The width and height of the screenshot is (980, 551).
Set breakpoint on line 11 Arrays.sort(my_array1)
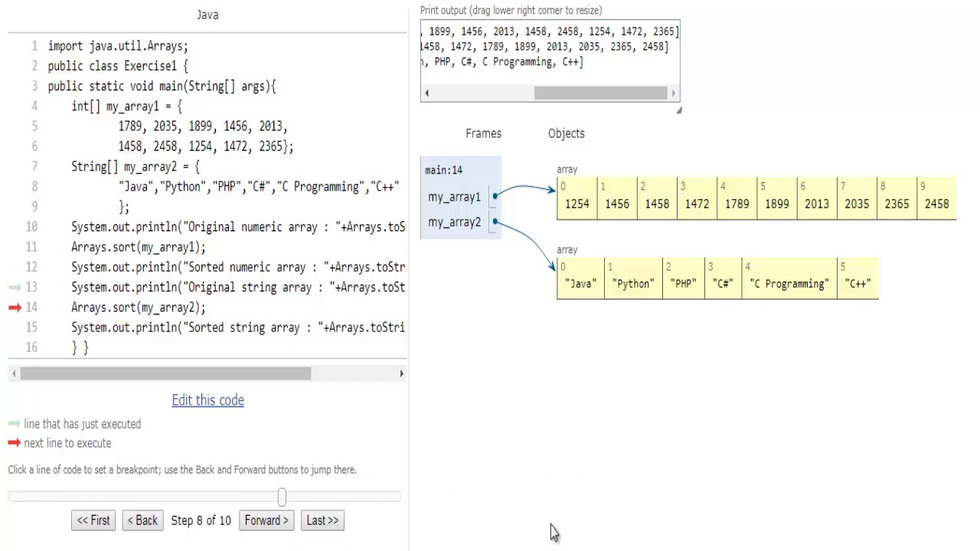(138, 247)
